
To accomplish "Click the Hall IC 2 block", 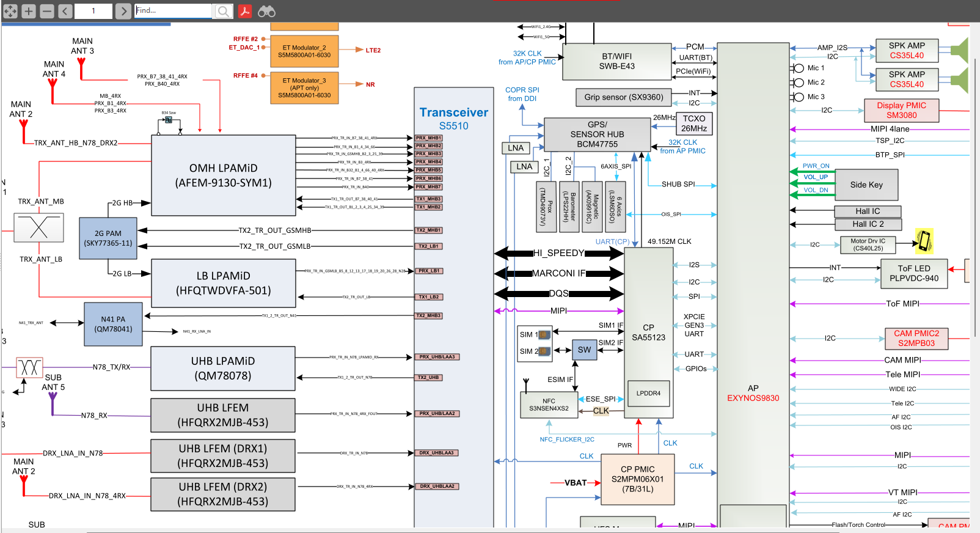I will coord(868,224).
